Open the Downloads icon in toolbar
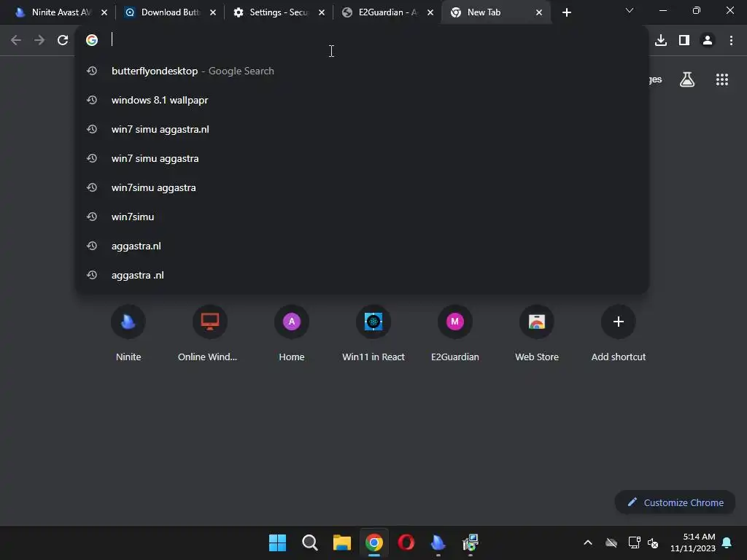 click(x=661, y=41)
